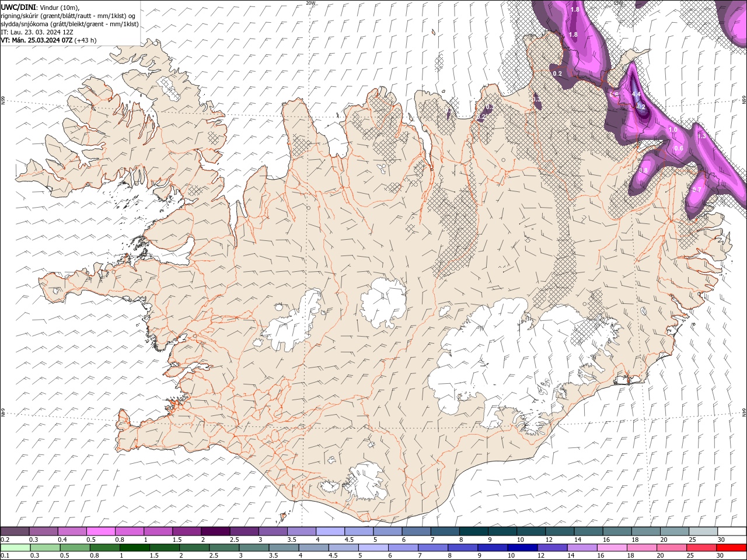The height and width of the screenshot is (560, 747).
Task: Click the 'UWC/DINI' title text
Action: point(19,7)
